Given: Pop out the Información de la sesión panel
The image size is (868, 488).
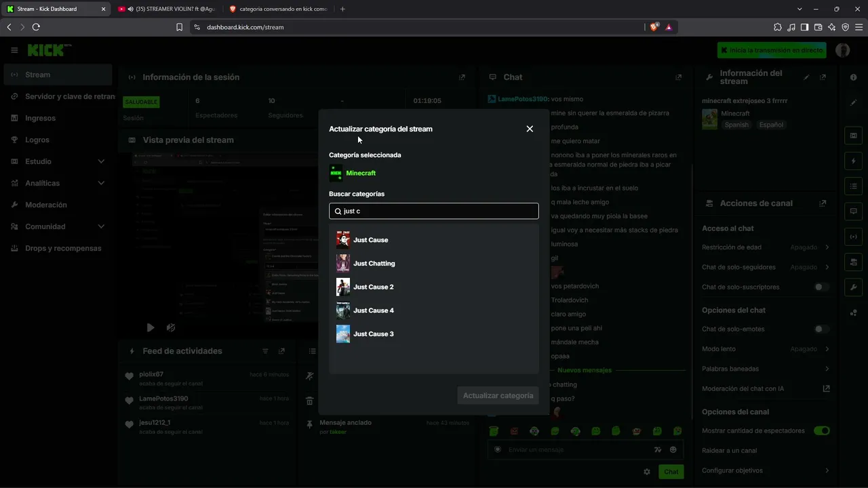Looking at the screenshot, I should click(x=462, y=77).
